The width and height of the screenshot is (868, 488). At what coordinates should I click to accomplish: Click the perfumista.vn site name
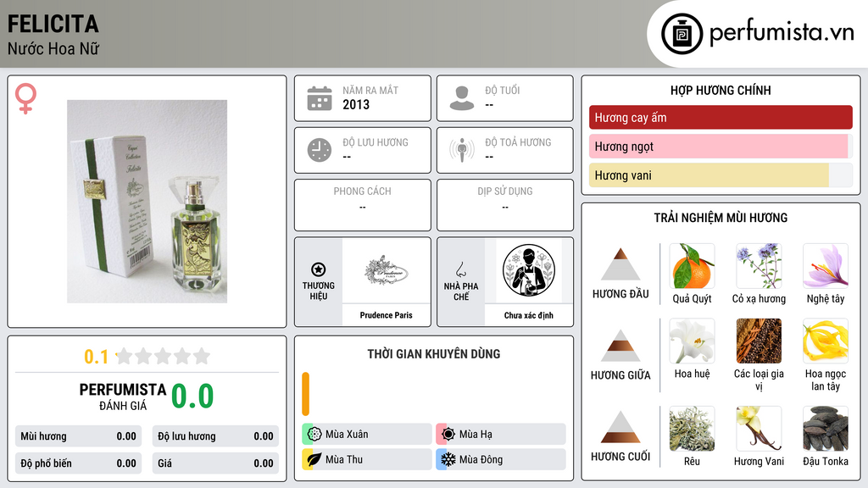pyautogui.click(x=782, y=33)
